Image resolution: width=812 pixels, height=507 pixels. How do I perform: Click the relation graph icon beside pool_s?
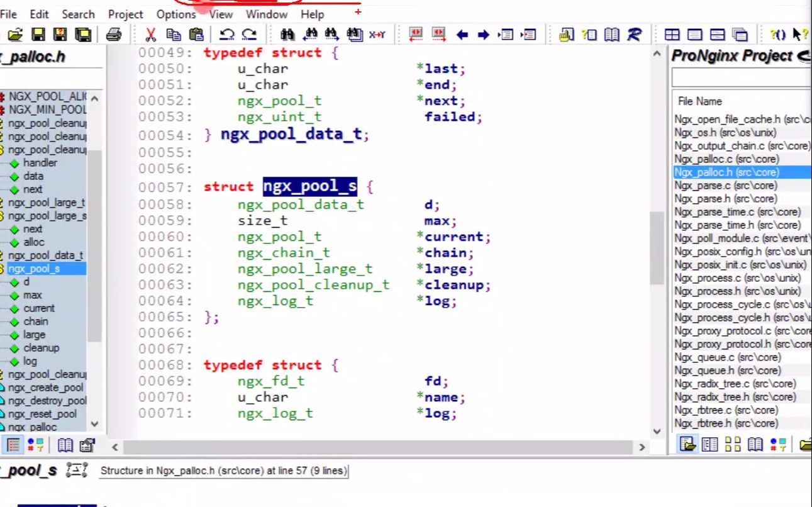77,470
